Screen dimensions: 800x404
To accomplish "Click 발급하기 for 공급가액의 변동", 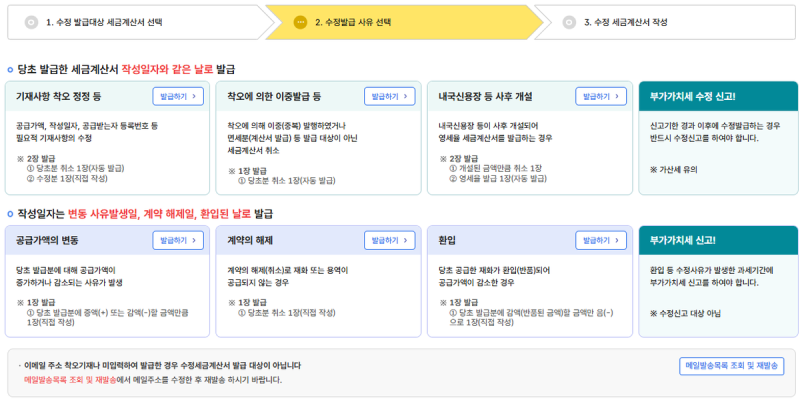I will 178,240.
